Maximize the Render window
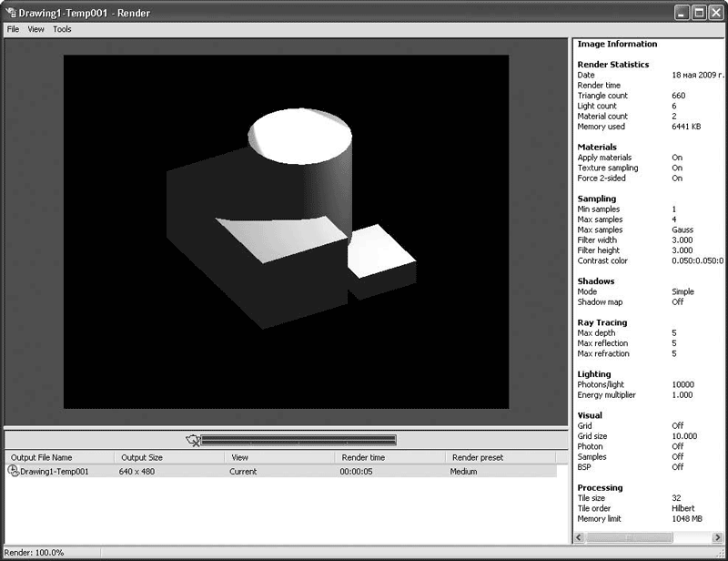728x561 pixels. click(699, 12)
